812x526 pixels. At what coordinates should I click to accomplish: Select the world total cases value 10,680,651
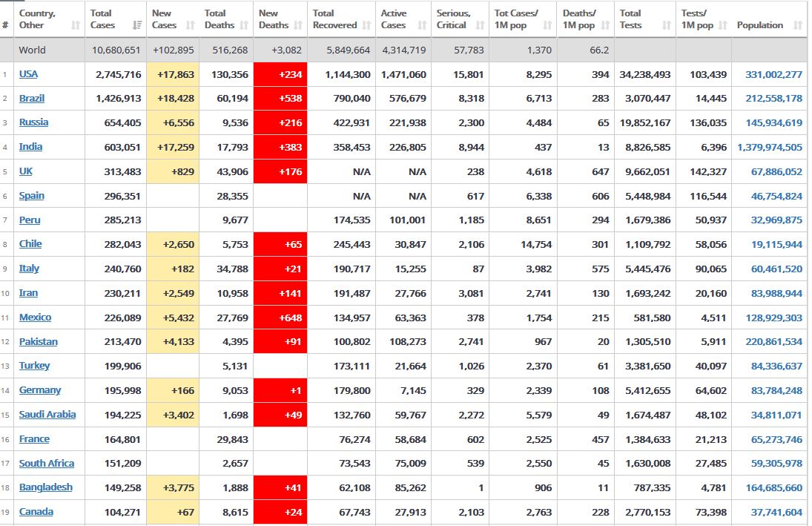click(x=116, y=50)
